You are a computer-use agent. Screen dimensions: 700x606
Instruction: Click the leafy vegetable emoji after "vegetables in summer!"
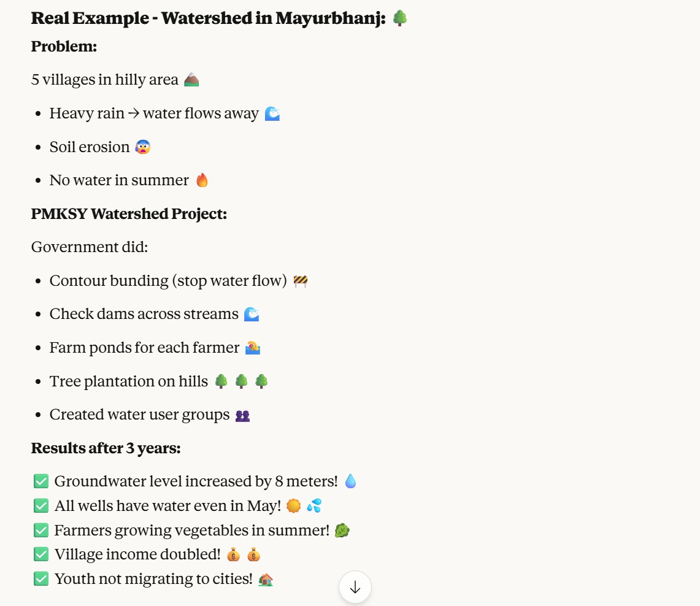(342, 531)
